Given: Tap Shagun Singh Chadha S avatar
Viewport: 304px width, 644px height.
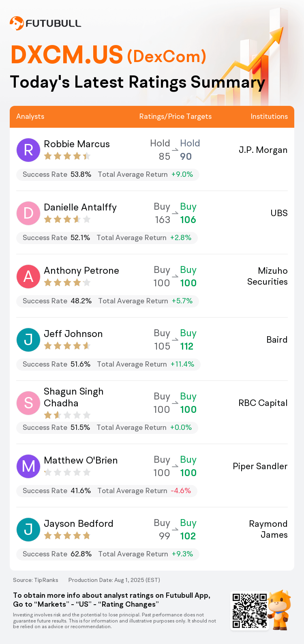Looking at the screenshot, I should [x=28, y=403].
